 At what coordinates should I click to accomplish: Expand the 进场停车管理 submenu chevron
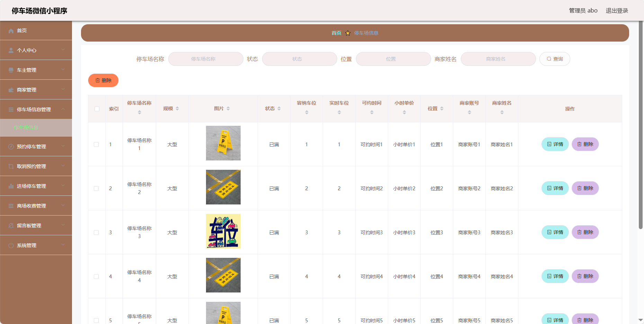click(63, 186)
